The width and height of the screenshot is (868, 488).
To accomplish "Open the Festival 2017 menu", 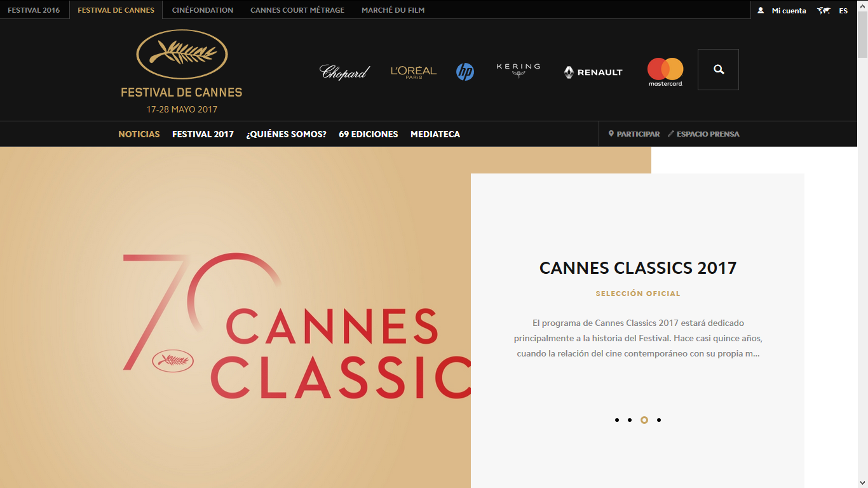I will [203, 134].
